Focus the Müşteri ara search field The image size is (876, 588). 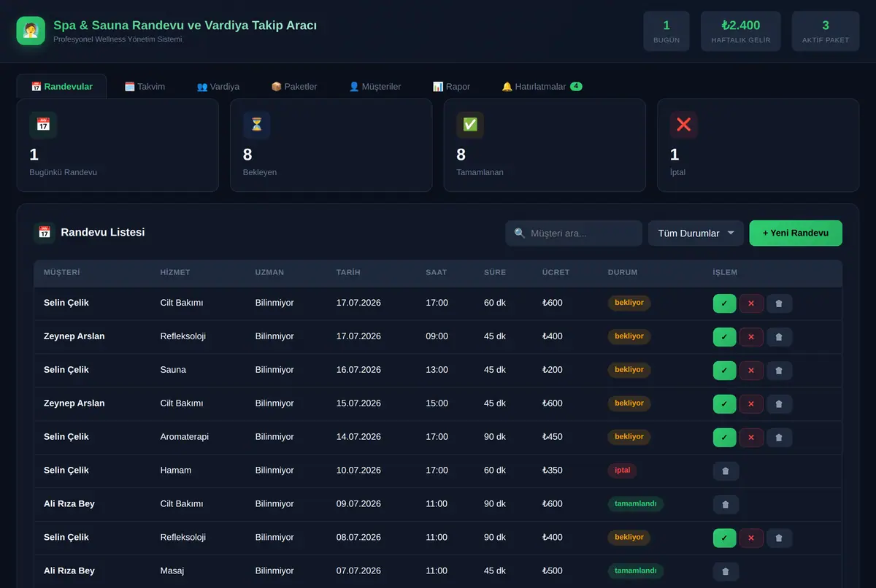(574, 233)
